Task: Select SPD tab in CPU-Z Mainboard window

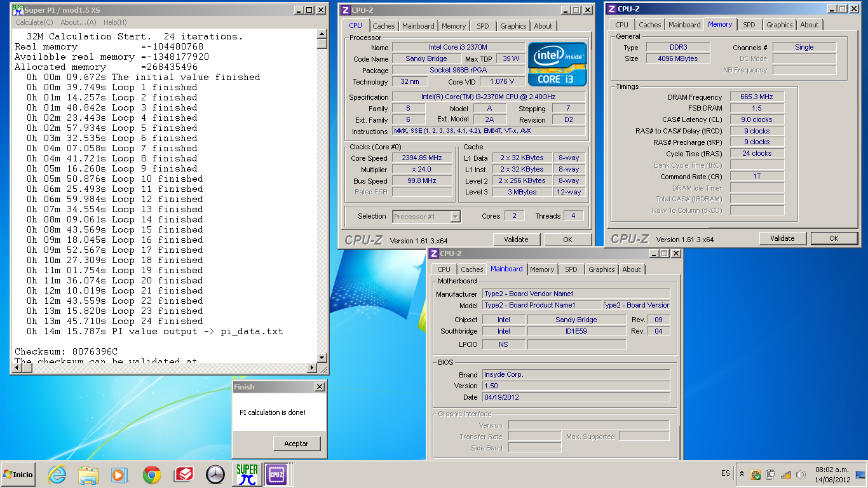Action: click(x=571, y=269)
